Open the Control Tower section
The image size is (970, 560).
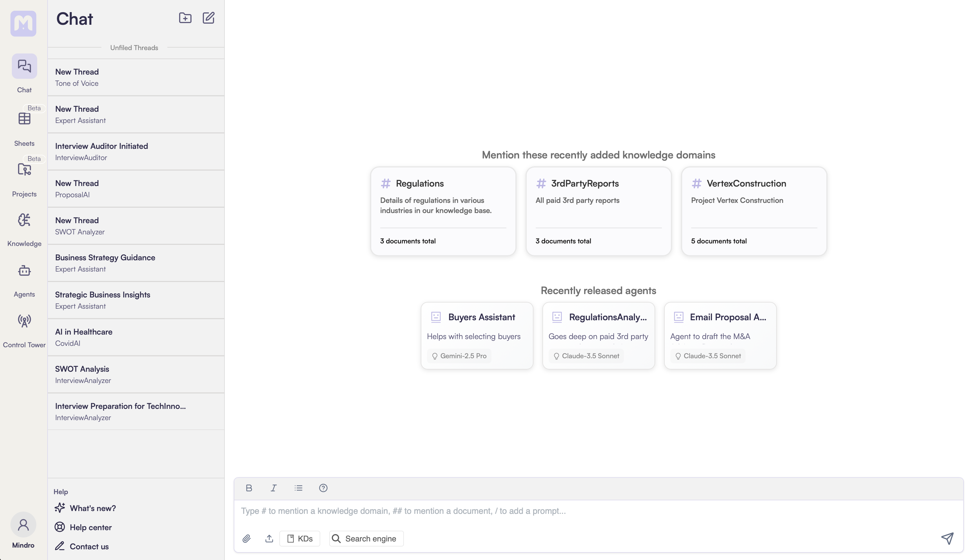(24, 321)
